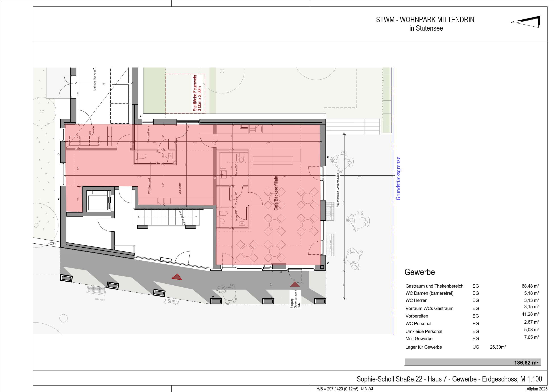Click the 'UG' floor marker
The image size is (554, 392).
pyautogui.click(x=476, y=347)
